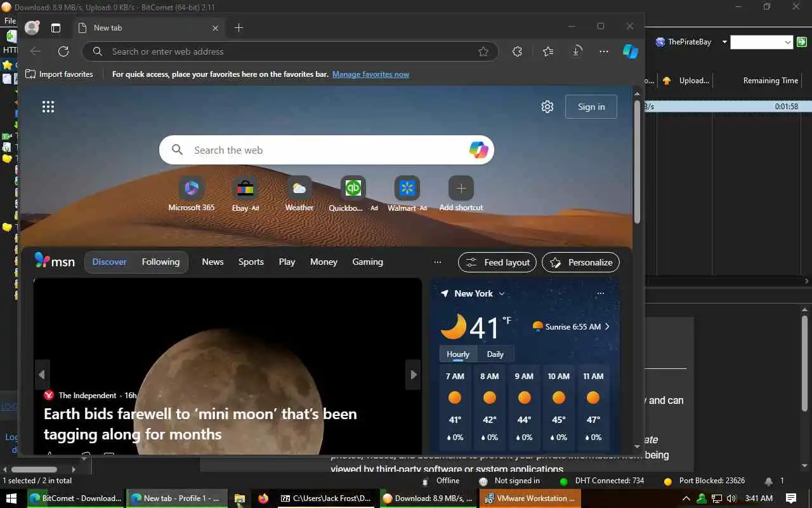Open a new Edge tab with plus

(x=239, y=27)
